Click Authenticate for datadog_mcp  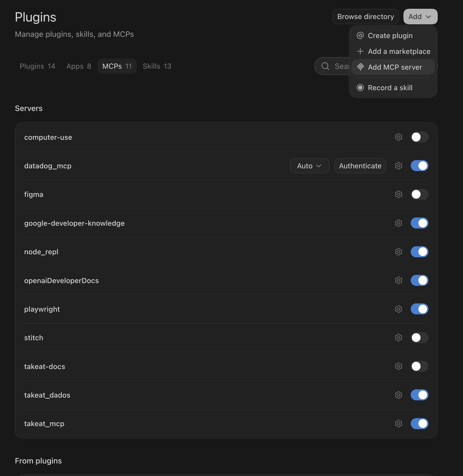360,166
